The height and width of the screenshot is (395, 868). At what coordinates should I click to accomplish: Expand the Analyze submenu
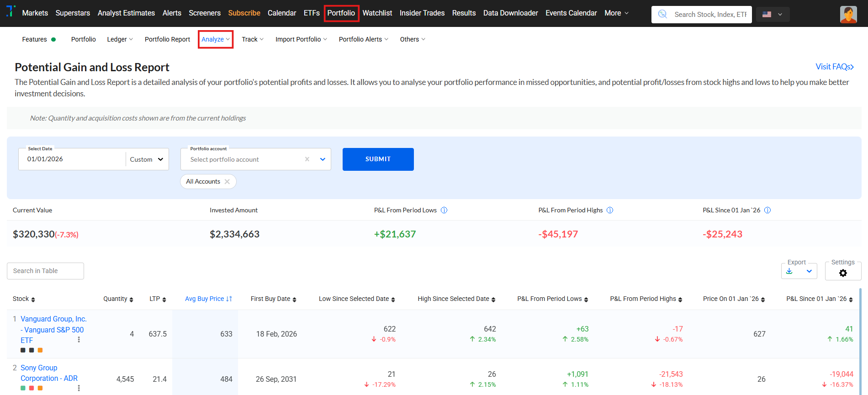click(x=216, y=39)
